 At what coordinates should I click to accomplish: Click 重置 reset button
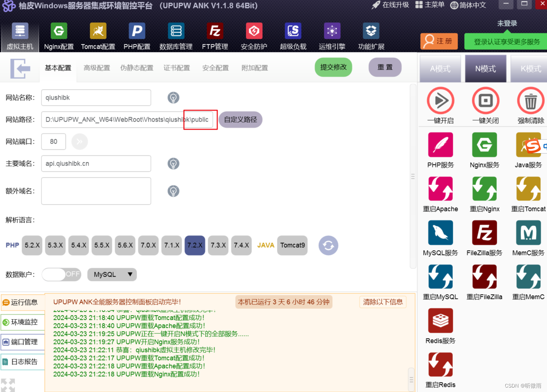[x=385, y=67]
